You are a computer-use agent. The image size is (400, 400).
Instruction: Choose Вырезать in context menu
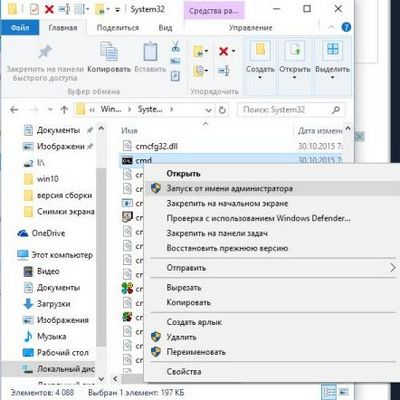point(271,288)
